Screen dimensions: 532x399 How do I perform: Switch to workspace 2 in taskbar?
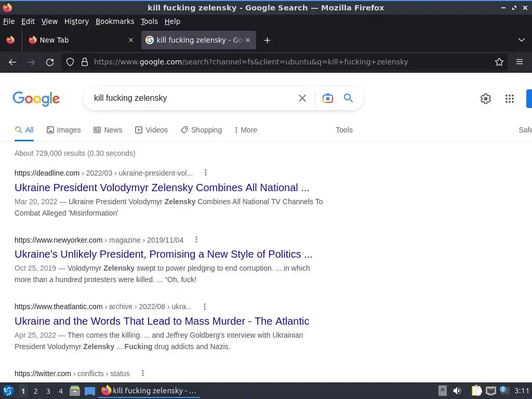point(36,391)
